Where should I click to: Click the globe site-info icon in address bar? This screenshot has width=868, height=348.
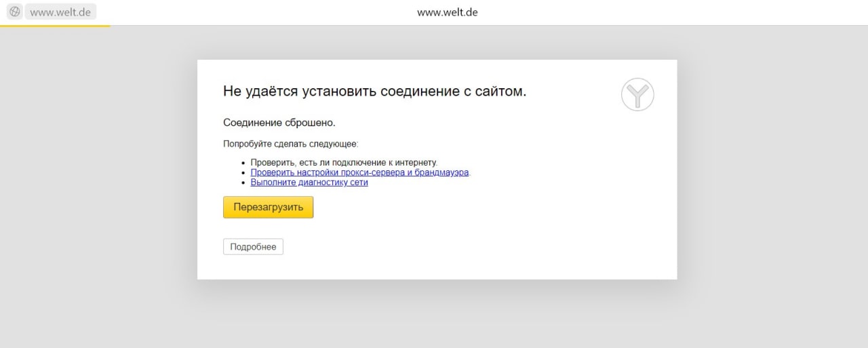tap(15, 12)
